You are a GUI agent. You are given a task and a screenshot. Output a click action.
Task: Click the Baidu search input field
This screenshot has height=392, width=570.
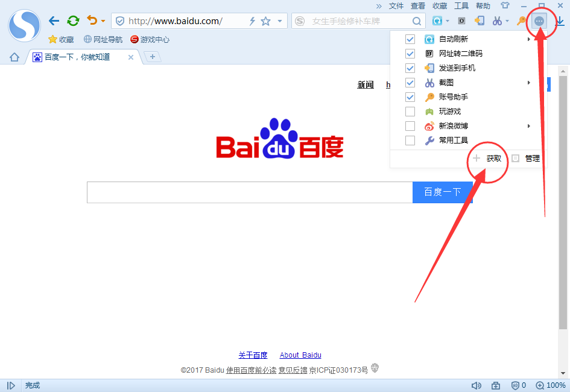[250, 192]
